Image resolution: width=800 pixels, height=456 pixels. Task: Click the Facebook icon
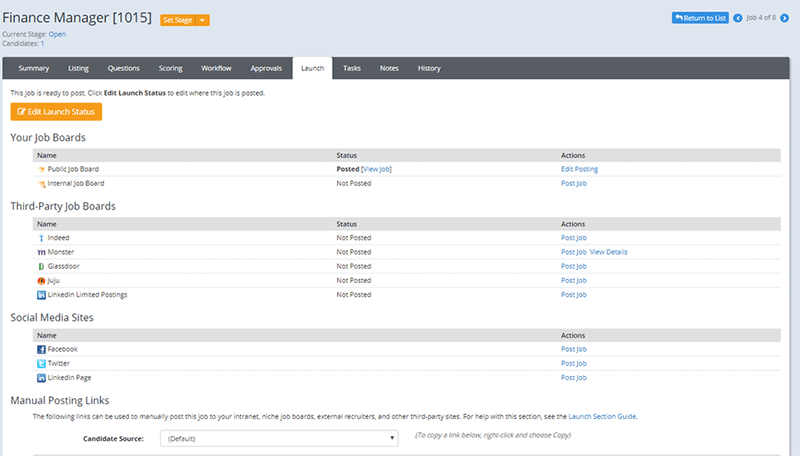[x=41, y=349]
